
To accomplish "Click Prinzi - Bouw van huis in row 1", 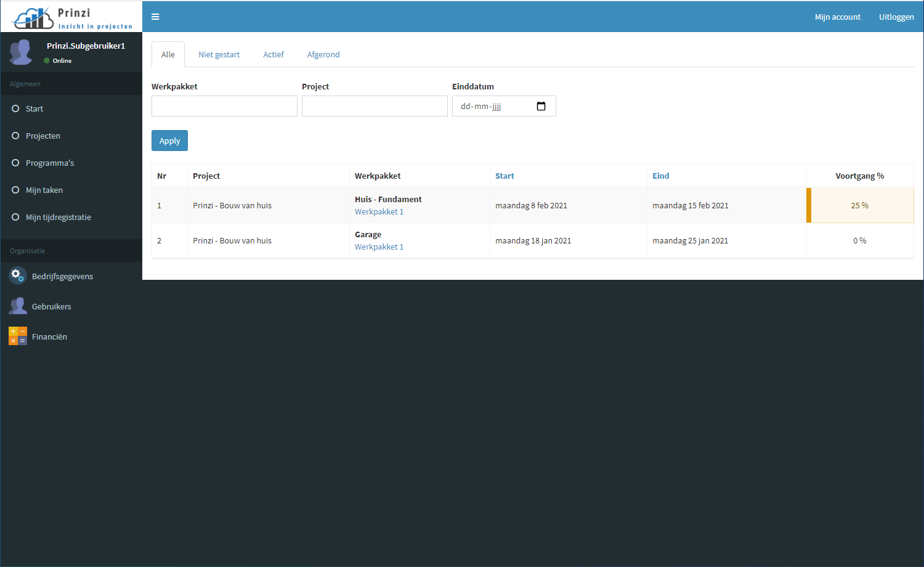I will 232,205.
